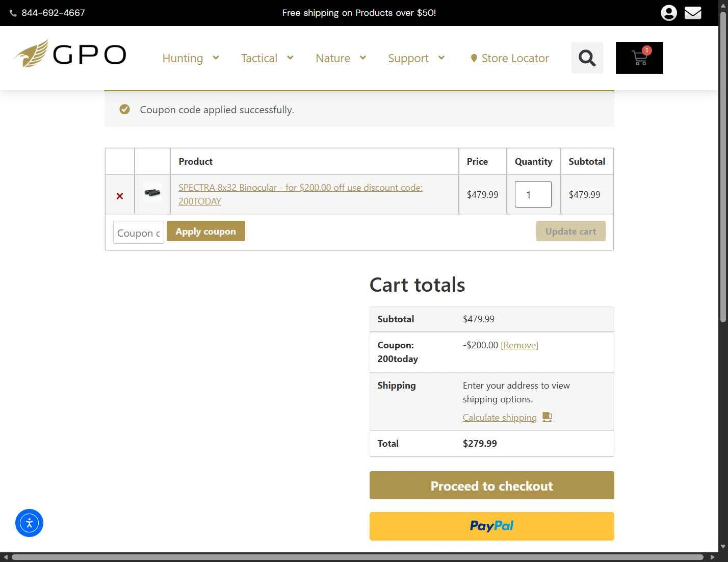Expand the Hunting menu chevron
The height and width of the screenshot is (562, 728).
click(x=216, y=58)
